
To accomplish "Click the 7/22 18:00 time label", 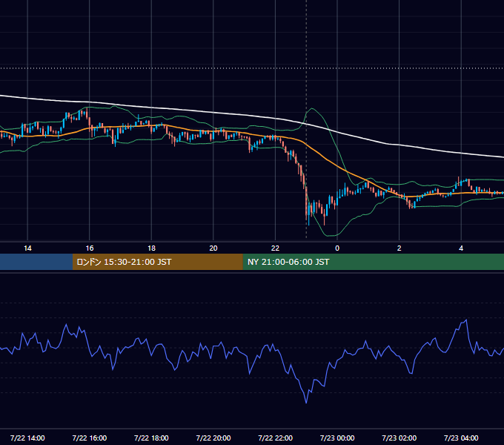I will (x=151, y=438).
